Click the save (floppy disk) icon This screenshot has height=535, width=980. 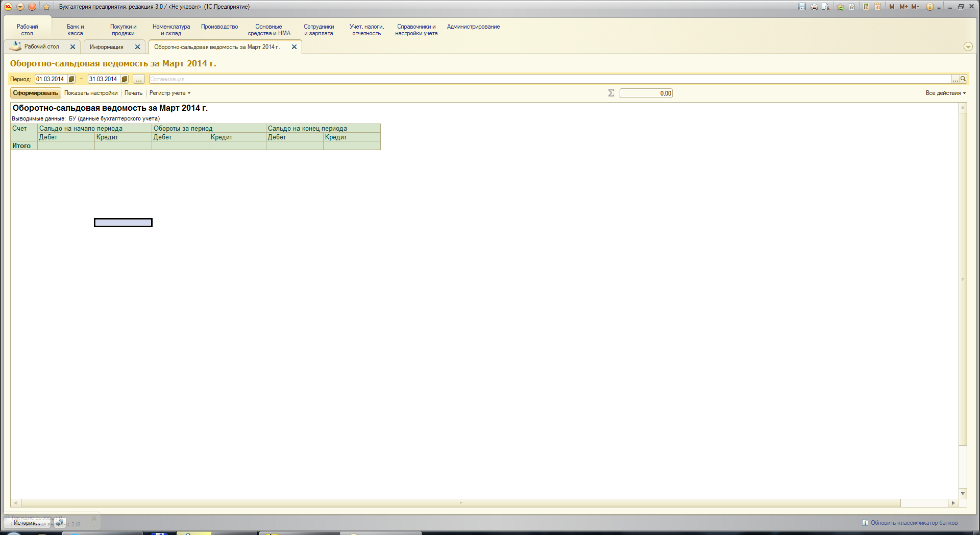click(802, 7)
